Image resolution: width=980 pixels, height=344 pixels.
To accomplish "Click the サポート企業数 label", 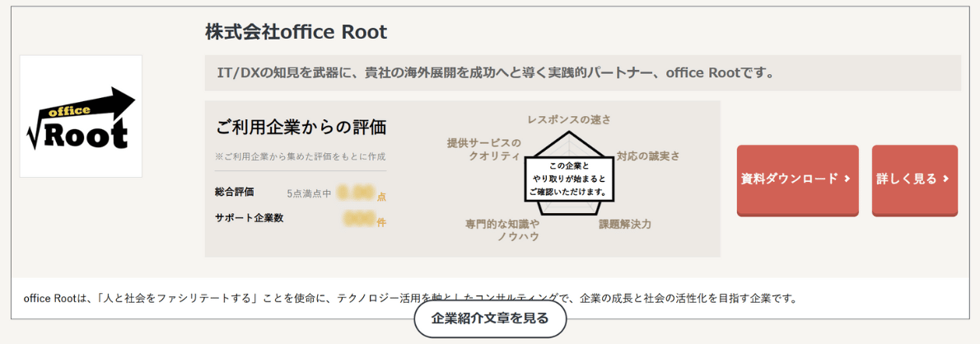I will [250, 219].
